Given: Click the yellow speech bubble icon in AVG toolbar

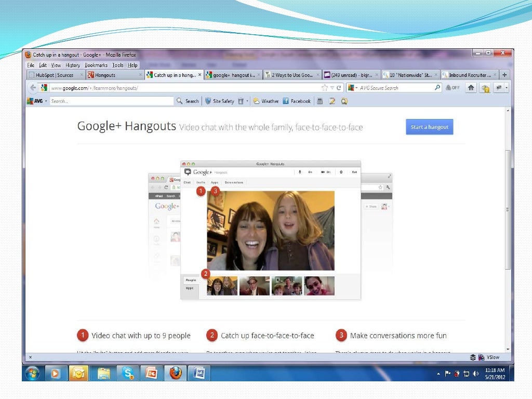Looking at the screenshot, I should coord(344,101).
